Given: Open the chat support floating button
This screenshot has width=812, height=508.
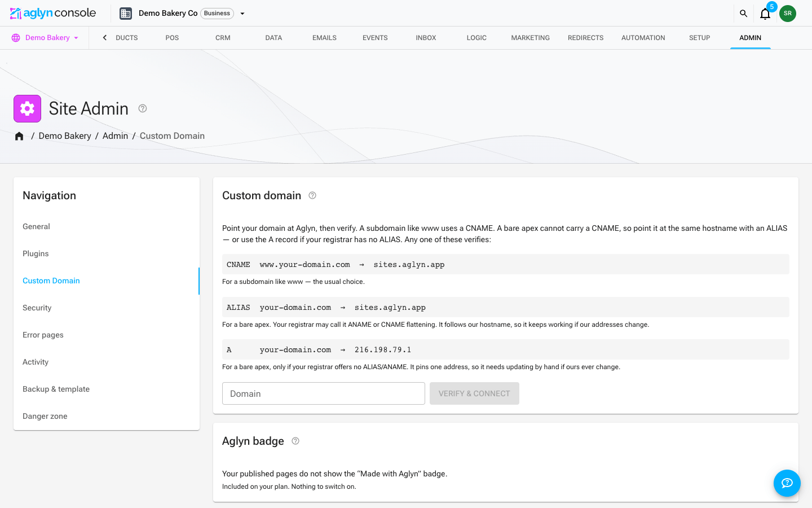Looking at the screenshot, I should (x=787, y=483).
